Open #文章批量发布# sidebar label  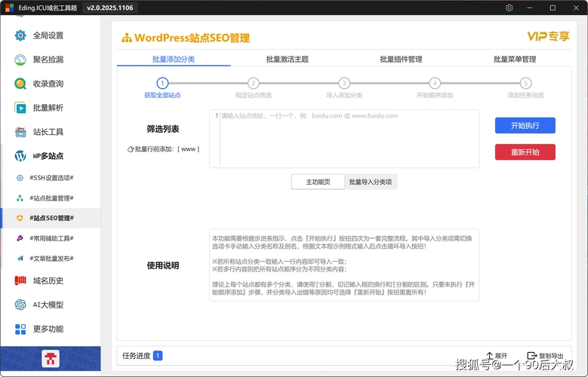coord(52,259)
